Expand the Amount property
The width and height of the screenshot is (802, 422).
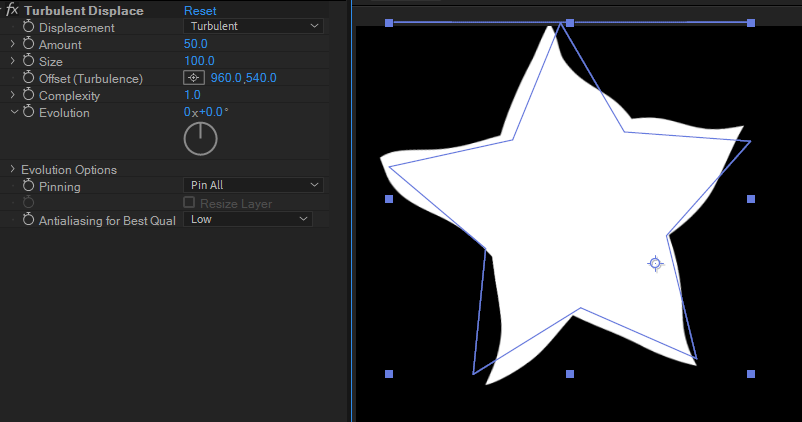click(x=13, y=44)
